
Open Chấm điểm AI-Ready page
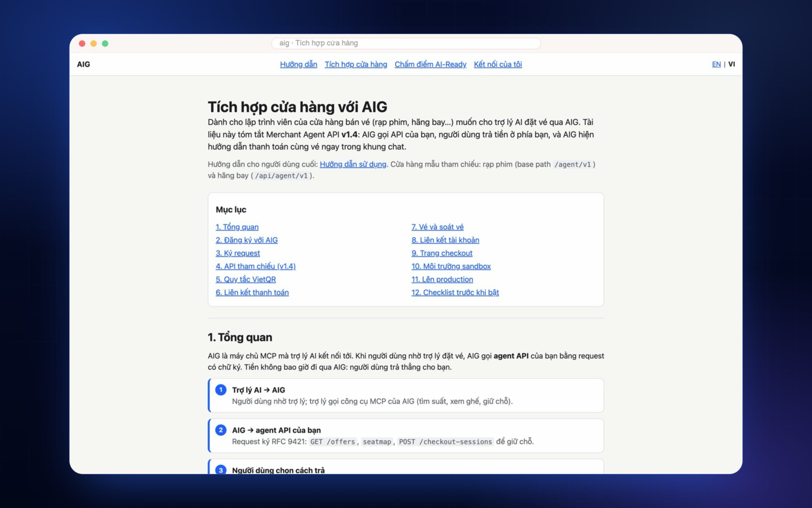(x=430, y=64)
